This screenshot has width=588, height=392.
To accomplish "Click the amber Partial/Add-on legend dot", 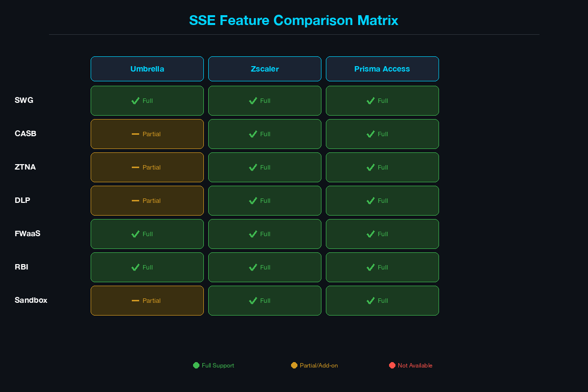I will click(x=294, y=365).
